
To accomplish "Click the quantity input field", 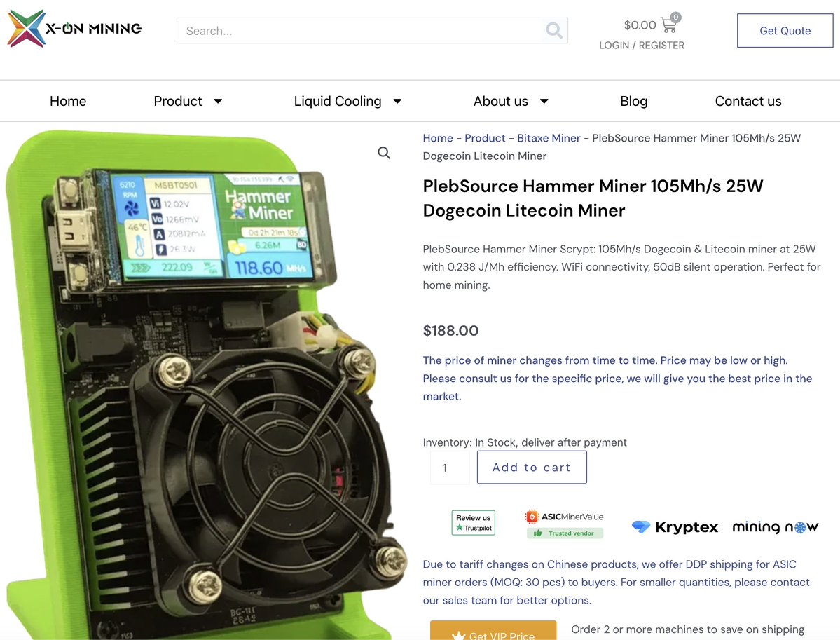I will click(x=450, y=468).
